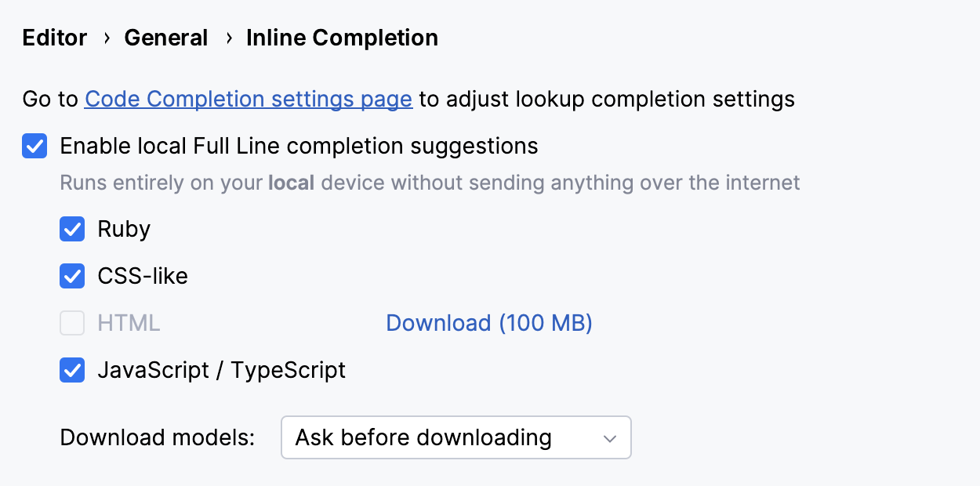
Task: Open the Code Completion settings page link
Action: (249, 99)
